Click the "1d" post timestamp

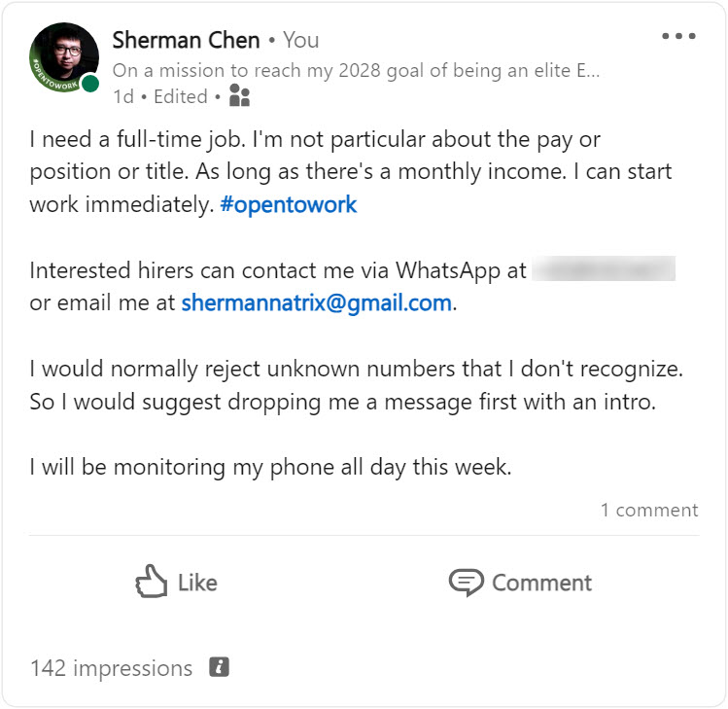122,96
